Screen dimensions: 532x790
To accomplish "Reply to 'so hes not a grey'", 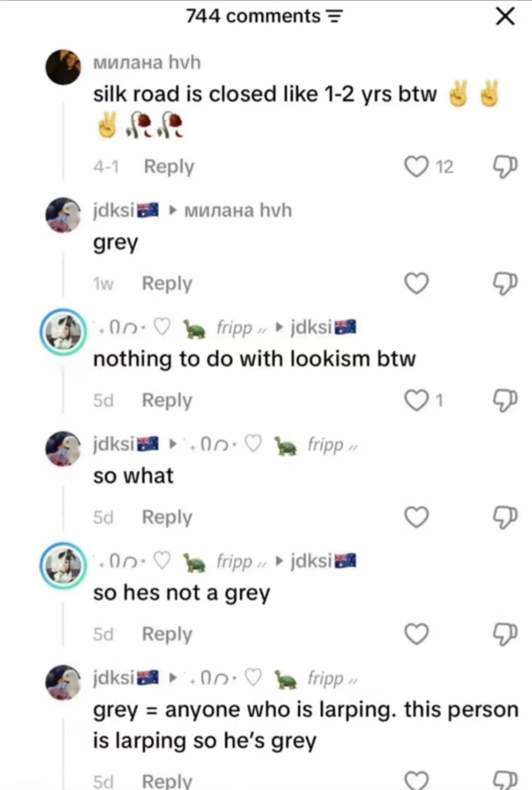I will (167, 634).
